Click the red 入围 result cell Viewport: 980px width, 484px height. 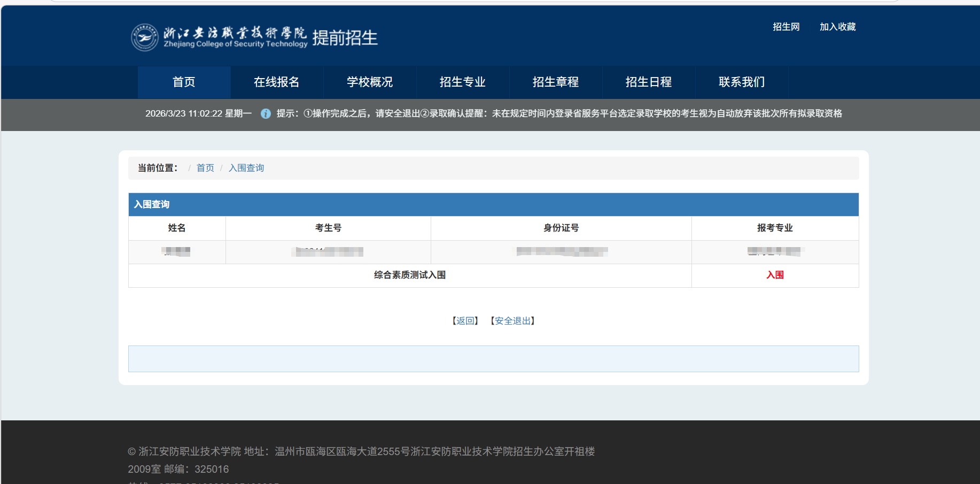click(x=775, y=275)
